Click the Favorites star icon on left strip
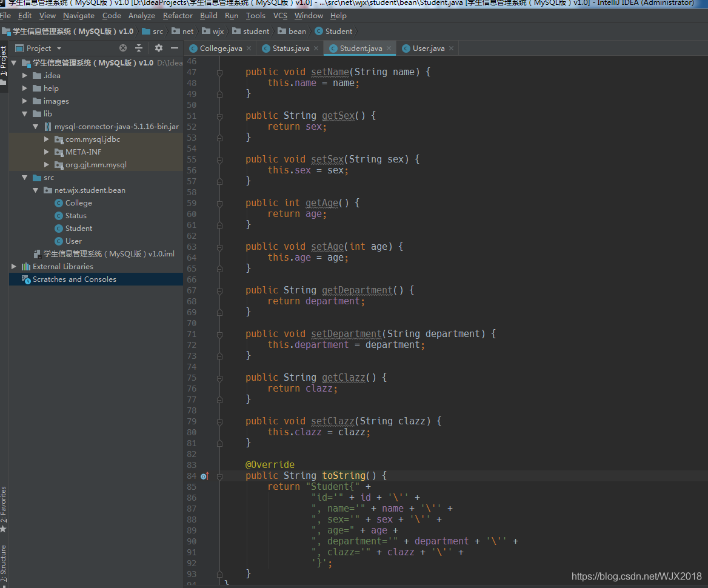This screenshot has height=588, width=708. click(x=3, y=529)
